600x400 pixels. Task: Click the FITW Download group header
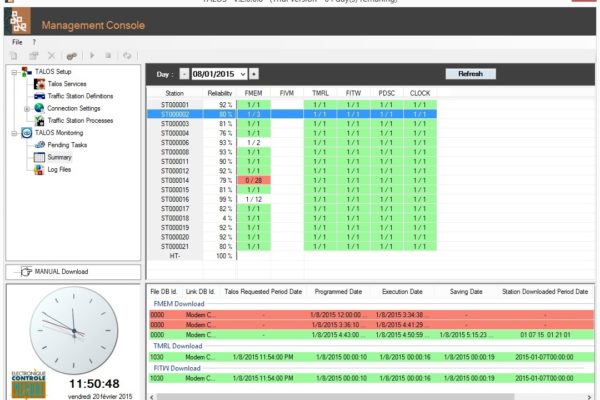click(x=177, y=368)
